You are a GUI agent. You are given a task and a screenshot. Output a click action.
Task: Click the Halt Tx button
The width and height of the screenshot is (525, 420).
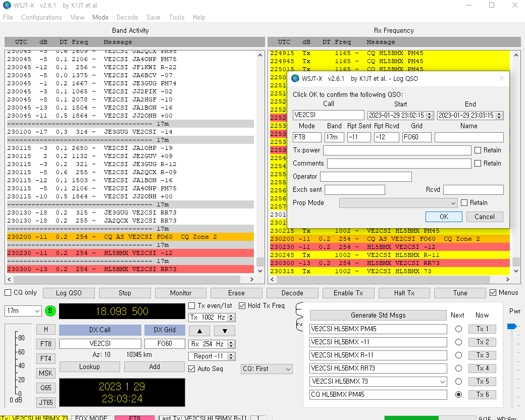tap(404, 293)
